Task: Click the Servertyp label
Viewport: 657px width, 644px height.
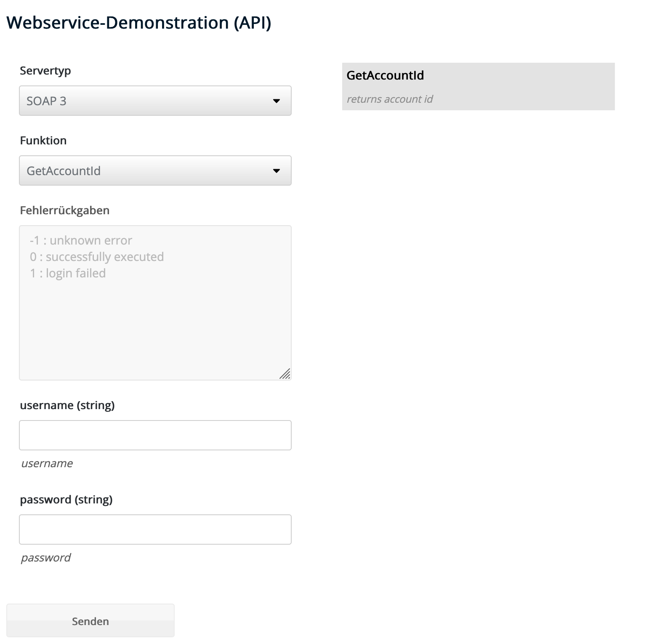Action: 45,71
